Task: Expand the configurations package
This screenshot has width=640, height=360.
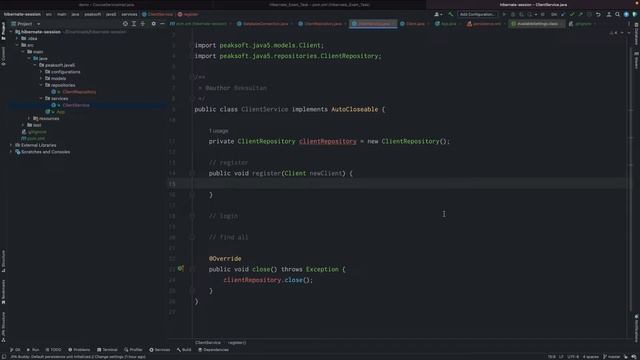Action: coord(41,72)
